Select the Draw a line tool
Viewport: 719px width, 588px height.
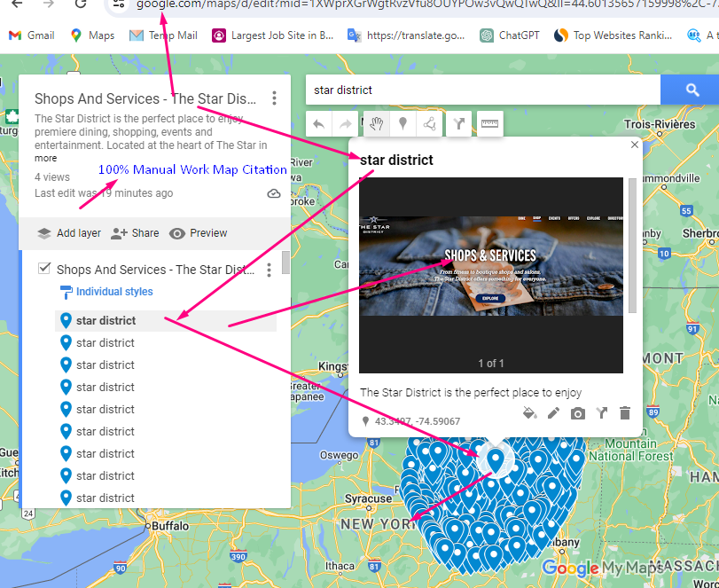430,124
